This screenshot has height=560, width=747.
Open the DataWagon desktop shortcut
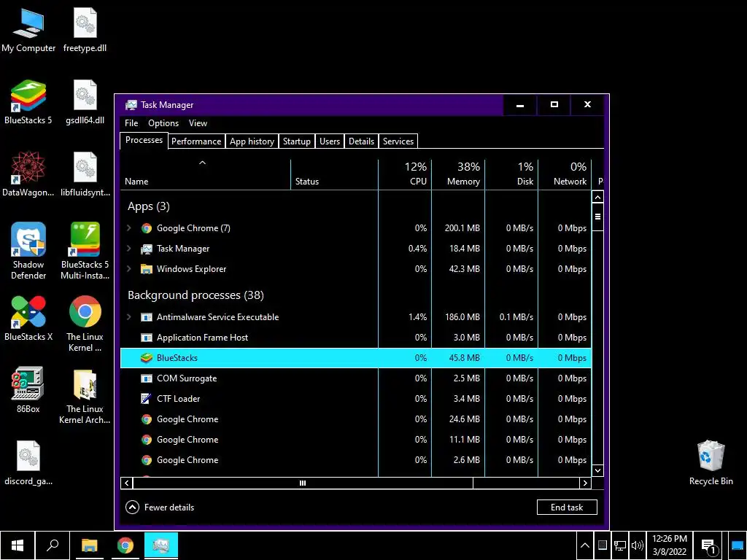tap(28, 174)
